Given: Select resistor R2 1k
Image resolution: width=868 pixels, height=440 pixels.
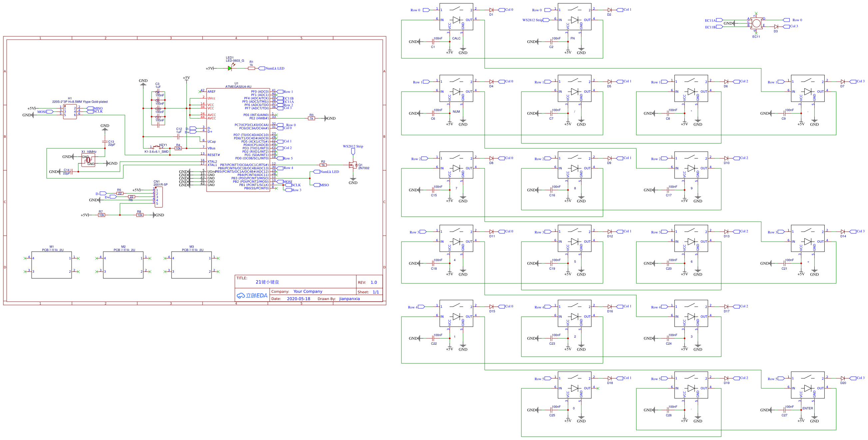Looking at the screenshot, I should (323, 165).
